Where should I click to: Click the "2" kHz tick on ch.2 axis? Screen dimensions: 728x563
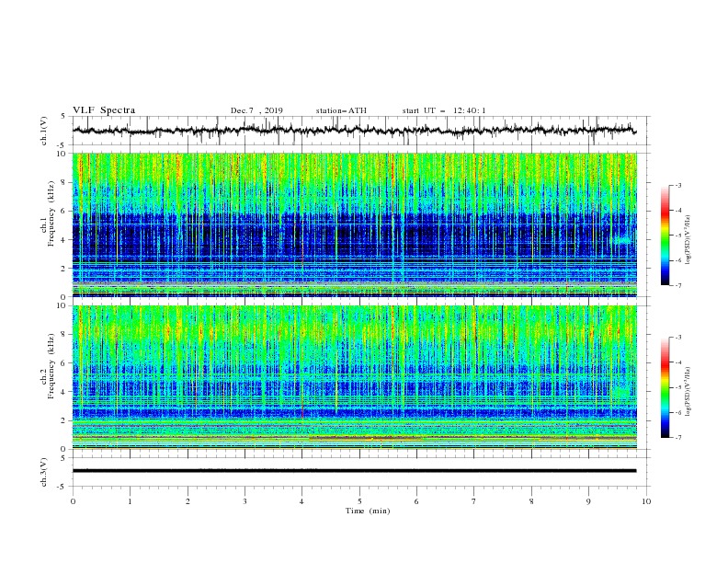[63, 420]
